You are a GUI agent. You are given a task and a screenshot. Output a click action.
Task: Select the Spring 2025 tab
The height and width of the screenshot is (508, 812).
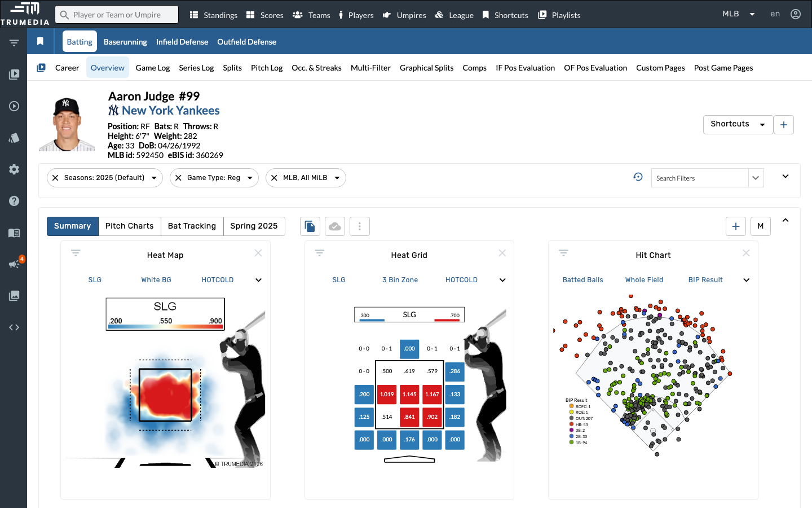tap(254, 226)
